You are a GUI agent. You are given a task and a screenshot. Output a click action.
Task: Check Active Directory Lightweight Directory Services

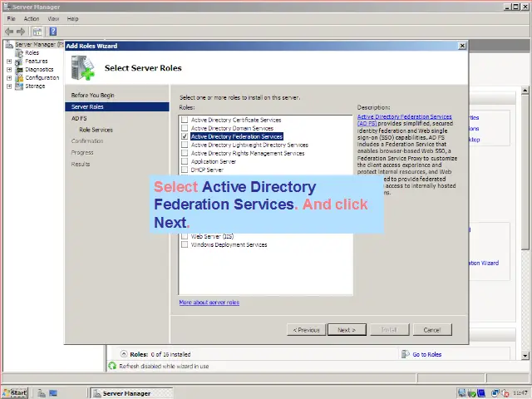pyautogui.click(x=185, y=145)
